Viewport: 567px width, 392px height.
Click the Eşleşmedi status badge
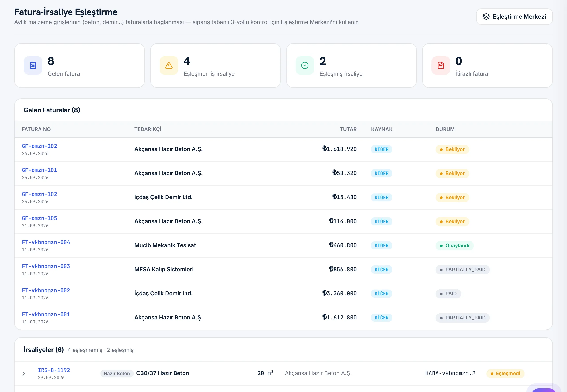tap(505, 374)
